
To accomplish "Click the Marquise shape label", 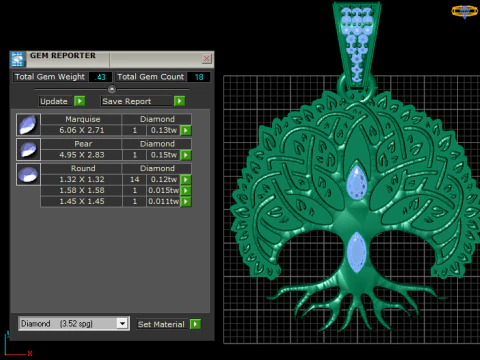I will tap(83, 119).
